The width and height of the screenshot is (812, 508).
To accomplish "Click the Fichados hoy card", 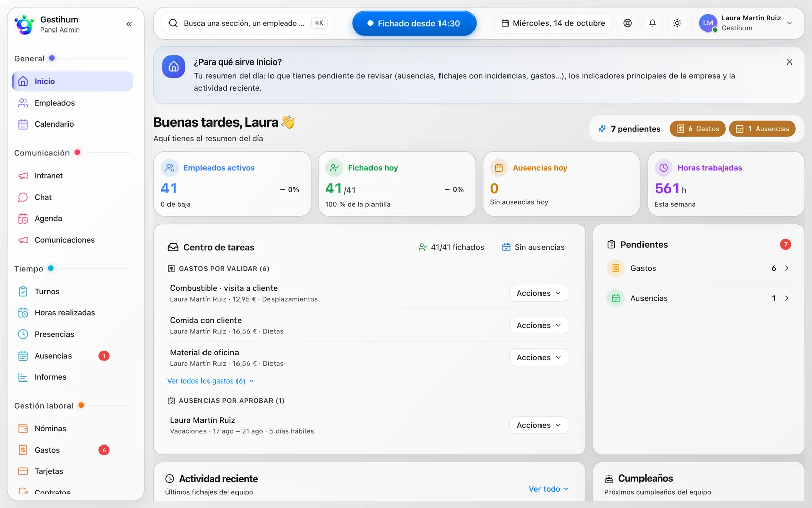I will pyautogui.click(x=397, y=184).
